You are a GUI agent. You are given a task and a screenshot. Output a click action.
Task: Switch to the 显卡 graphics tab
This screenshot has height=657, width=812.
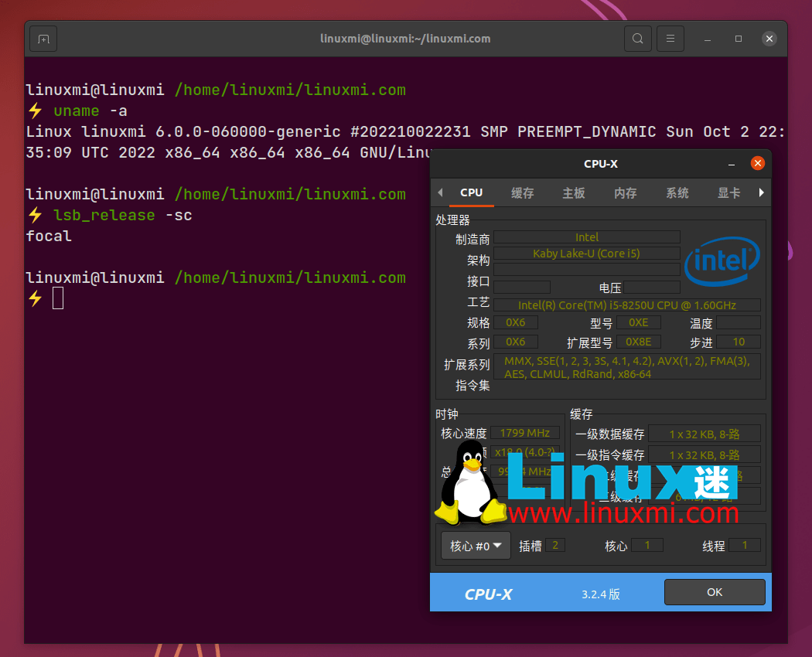pyautogui.click(x=727, y=192)
